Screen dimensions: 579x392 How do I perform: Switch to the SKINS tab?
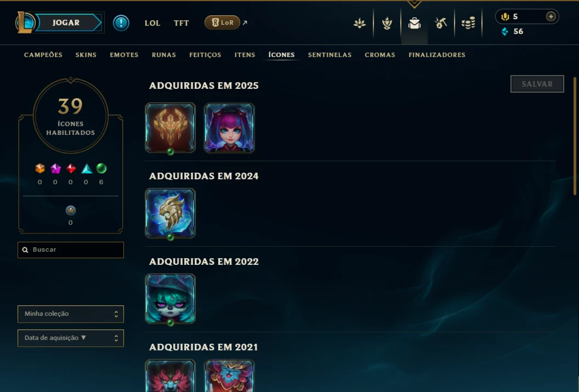86,55
